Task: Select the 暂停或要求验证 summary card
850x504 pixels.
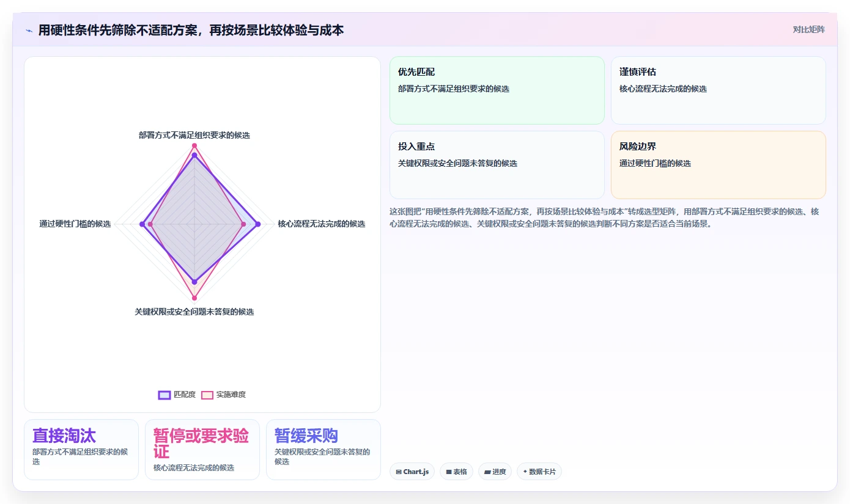Action: 202,450
